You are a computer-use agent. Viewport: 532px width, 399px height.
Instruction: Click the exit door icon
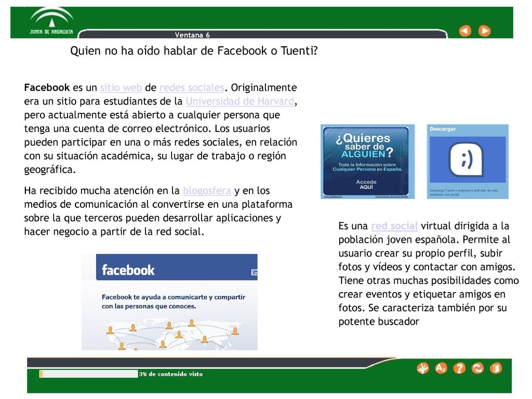496,368
